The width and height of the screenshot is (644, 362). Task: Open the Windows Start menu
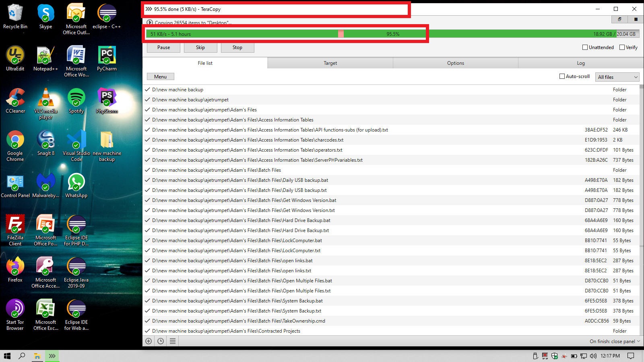pos(7,356)
